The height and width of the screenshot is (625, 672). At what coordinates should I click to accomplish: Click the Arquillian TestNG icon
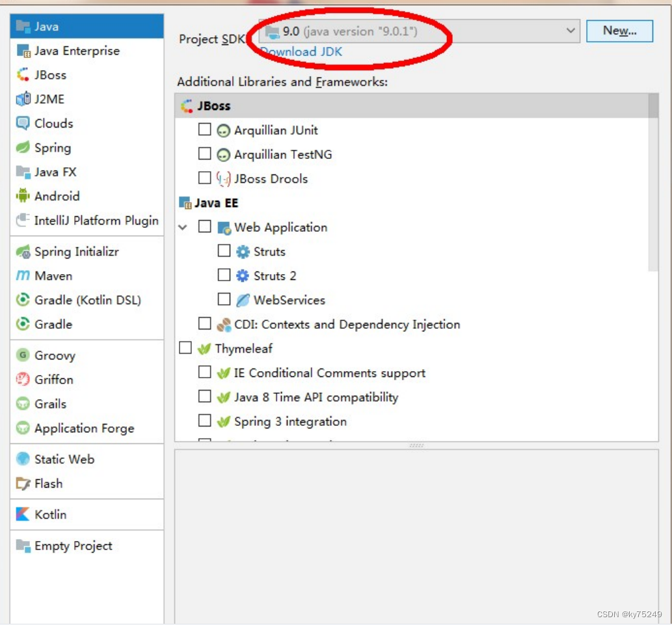click(223, 154)
